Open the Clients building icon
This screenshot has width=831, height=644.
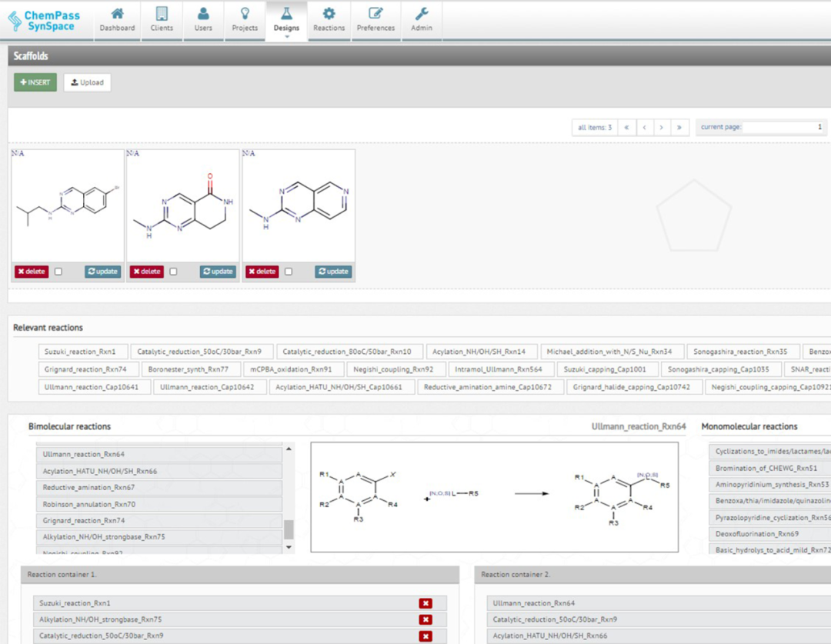162,14
